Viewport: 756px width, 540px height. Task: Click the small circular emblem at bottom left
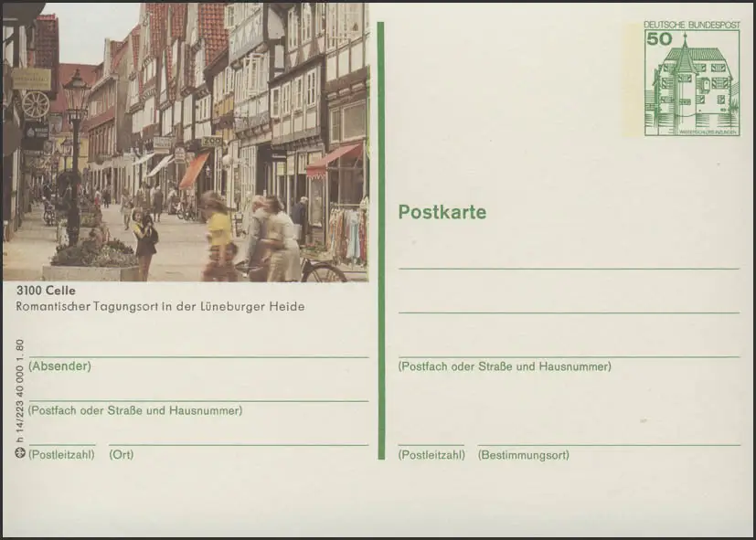coord(20,452)
